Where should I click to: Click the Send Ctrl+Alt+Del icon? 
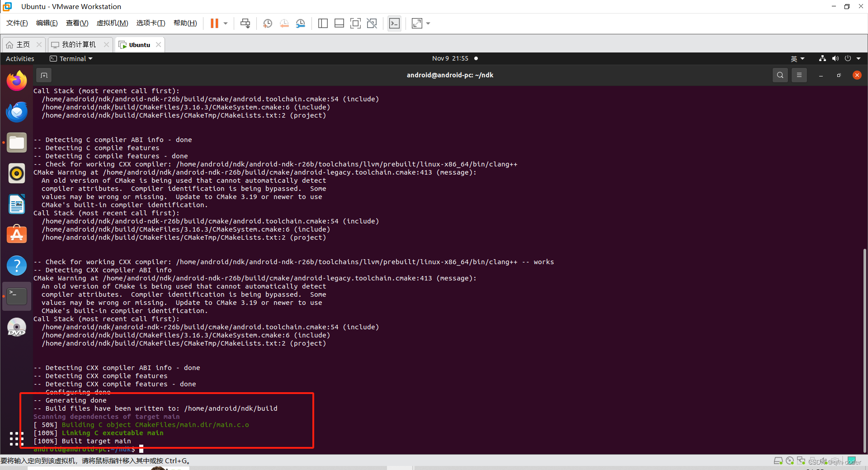click(x=245, y=23)
